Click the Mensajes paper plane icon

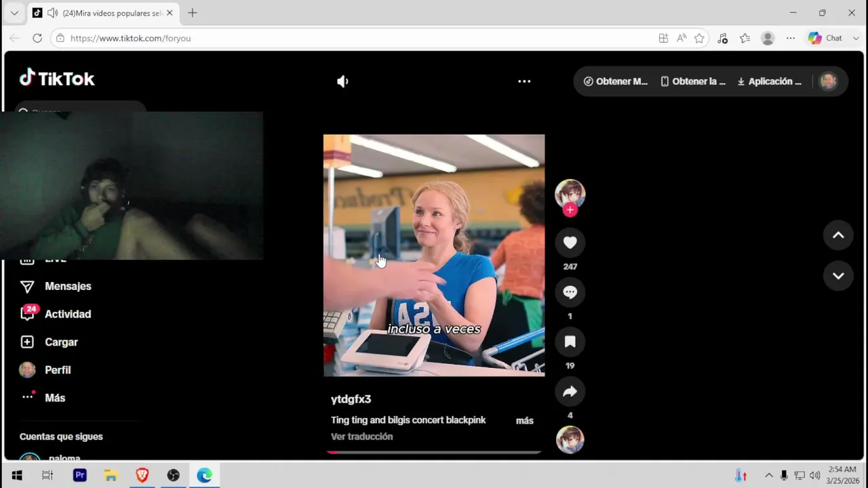point(27,287)
